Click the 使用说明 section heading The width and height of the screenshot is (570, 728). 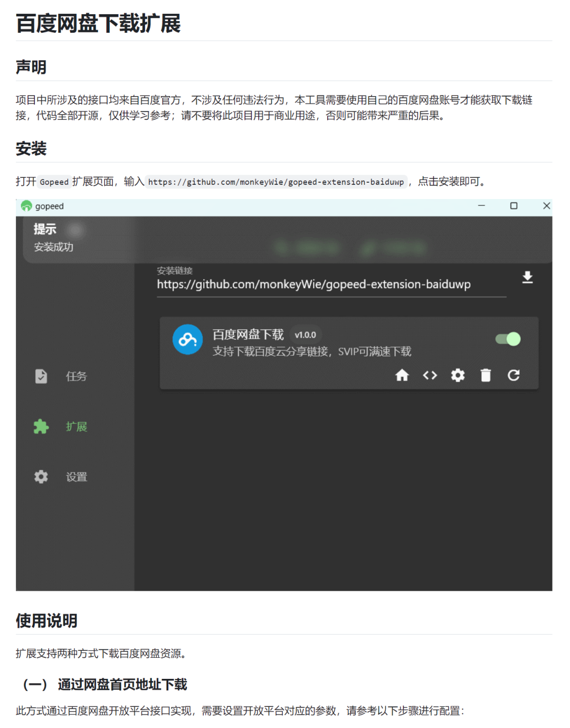click(x=46, y=620)
